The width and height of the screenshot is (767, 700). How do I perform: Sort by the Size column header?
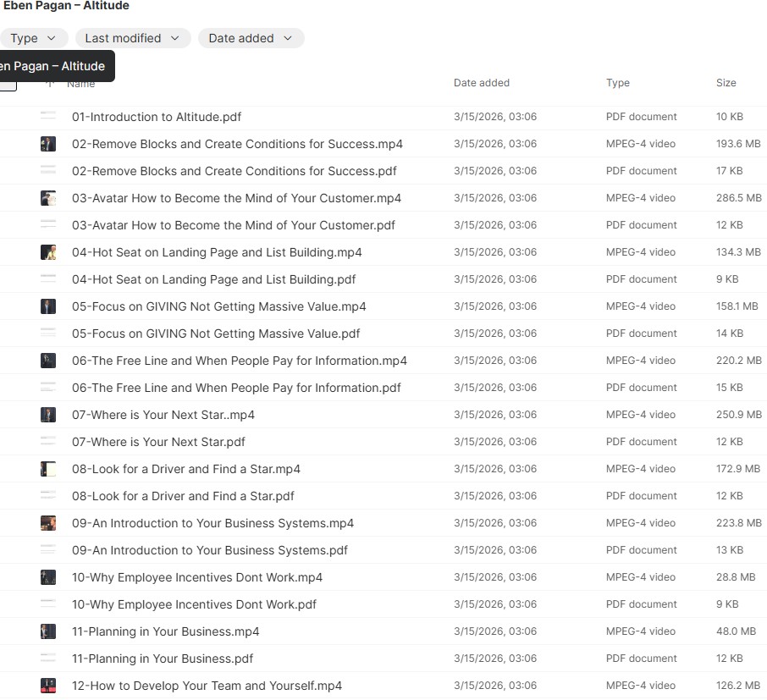[726, 83]
